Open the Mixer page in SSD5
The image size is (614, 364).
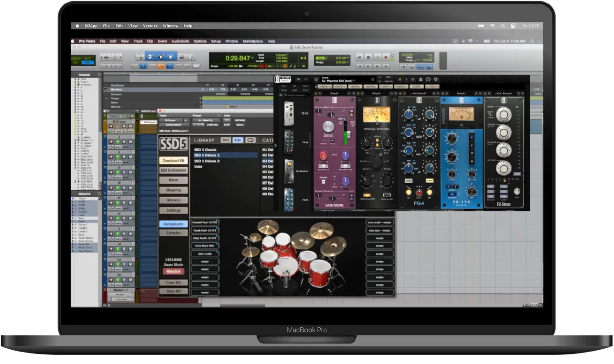pyautogui.click(x=173, y=180)
